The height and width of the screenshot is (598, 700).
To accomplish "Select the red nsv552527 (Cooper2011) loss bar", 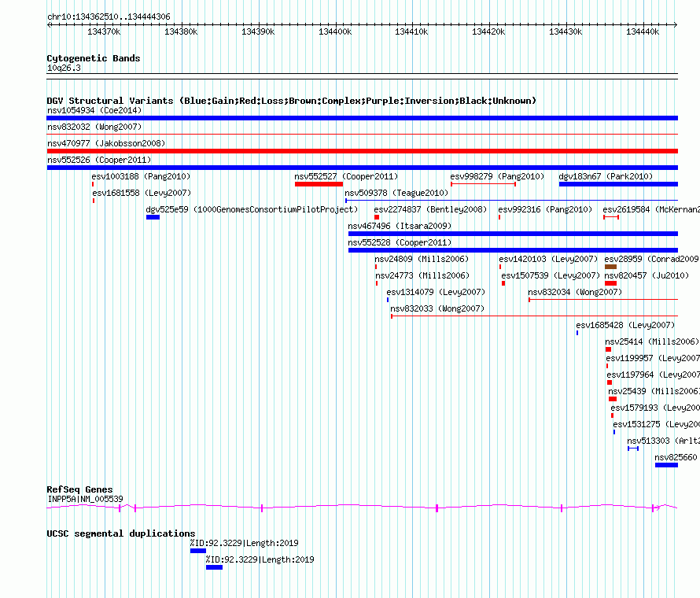I will (319, 184).
